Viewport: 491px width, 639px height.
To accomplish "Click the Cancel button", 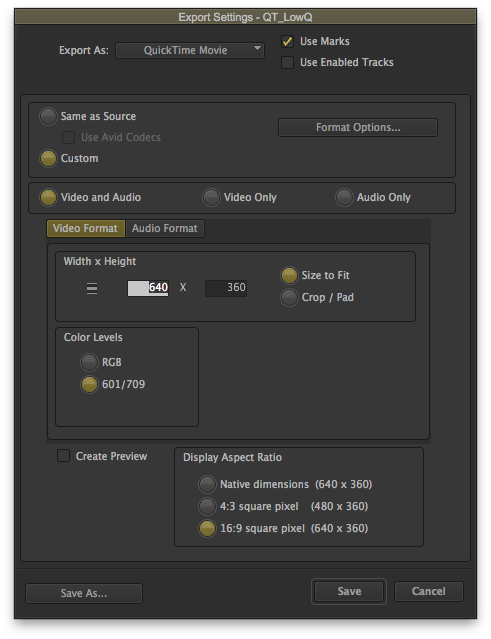I will [429, 591].
